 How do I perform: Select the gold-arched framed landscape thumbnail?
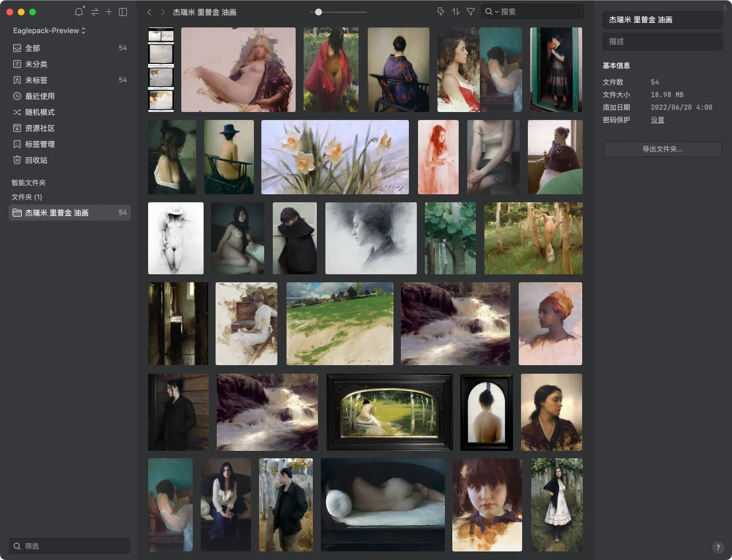coord(389,412)
